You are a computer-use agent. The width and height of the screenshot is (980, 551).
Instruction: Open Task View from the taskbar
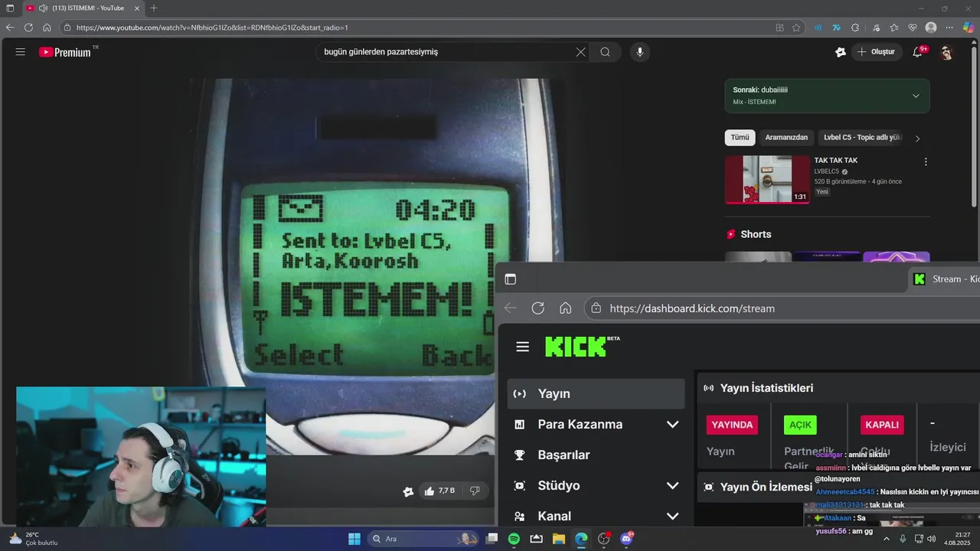tap(492, 539)
